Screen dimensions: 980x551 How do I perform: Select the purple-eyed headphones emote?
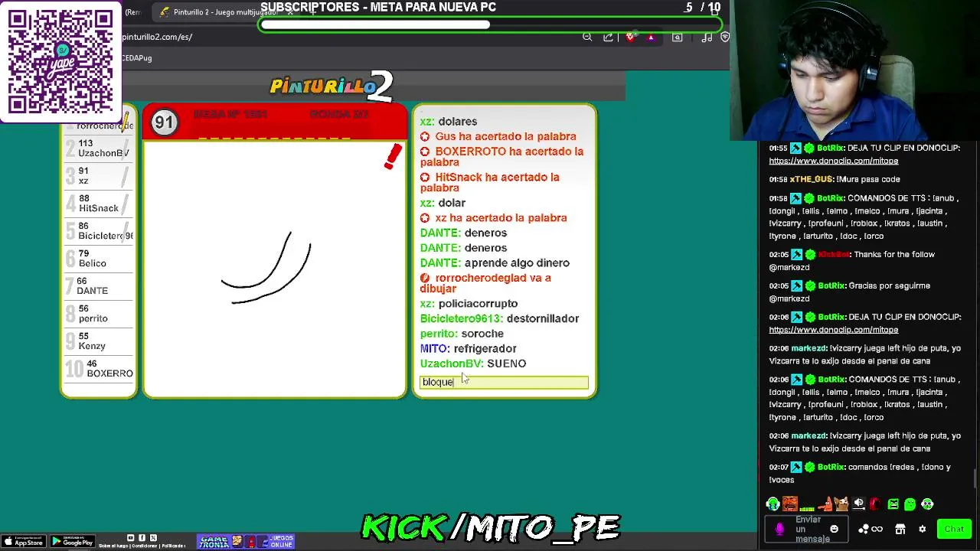point(927,504)
